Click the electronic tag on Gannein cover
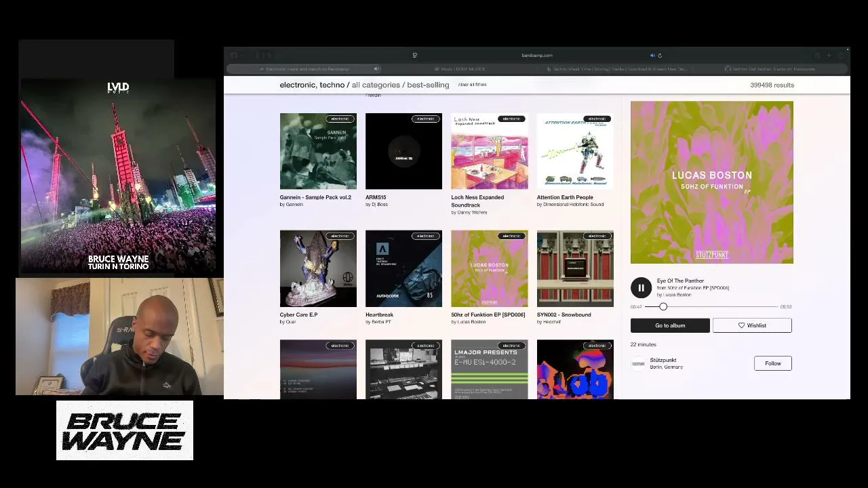868x488 pixels. point(340,119)
